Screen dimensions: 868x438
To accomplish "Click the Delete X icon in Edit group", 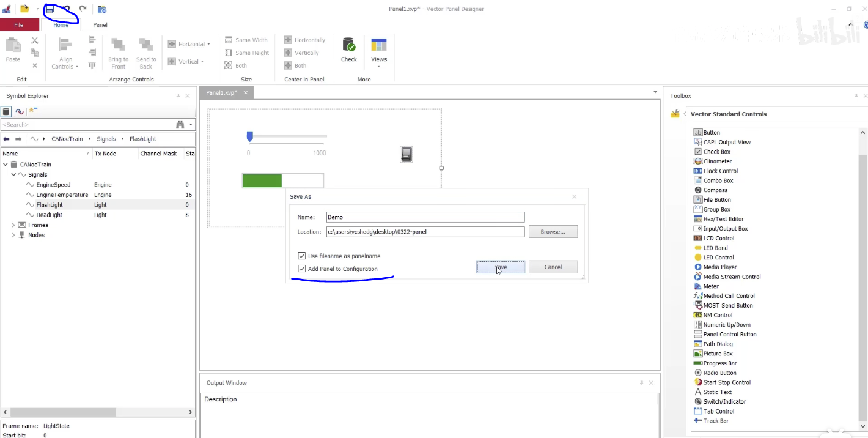I will coord(35,65).
